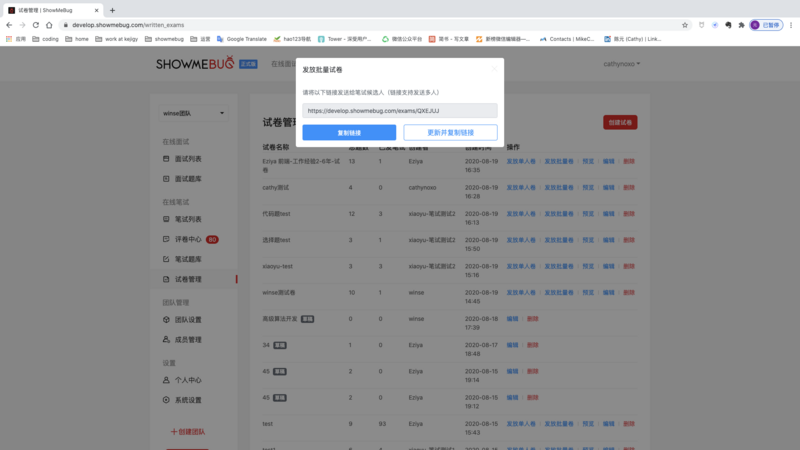Image resolution: width=800 pixels, height=450 pixels.
Task: Expand the cathynoxo user dropdown
Action: tap(621, 64)
